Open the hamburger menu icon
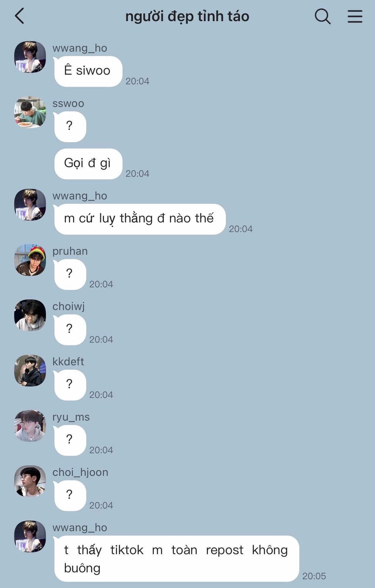Image resolution: width=375 pixels, height=588 pixels. pos(355,16)
